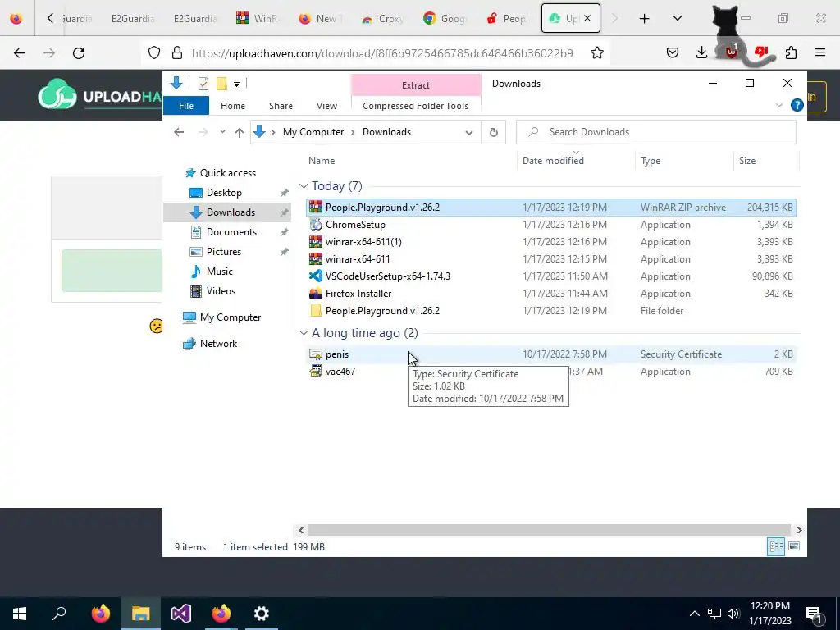The height and width of the screenshot is (630, 840).
Task: Click the volume speaker icon in system tray
Action: point(733,614)
